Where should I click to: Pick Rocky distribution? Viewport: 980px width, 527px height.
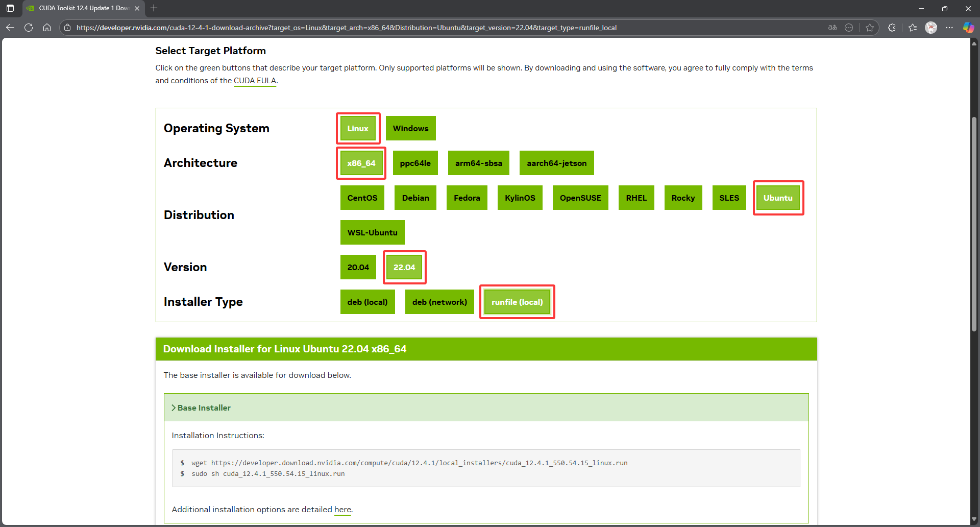tap(683, 198)
